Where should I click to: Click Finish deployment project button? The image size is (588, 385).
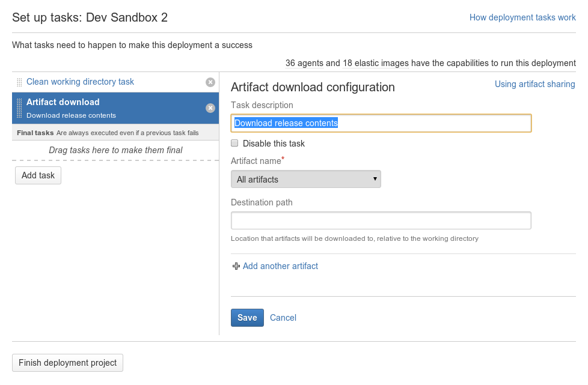(x=67, y=363)
